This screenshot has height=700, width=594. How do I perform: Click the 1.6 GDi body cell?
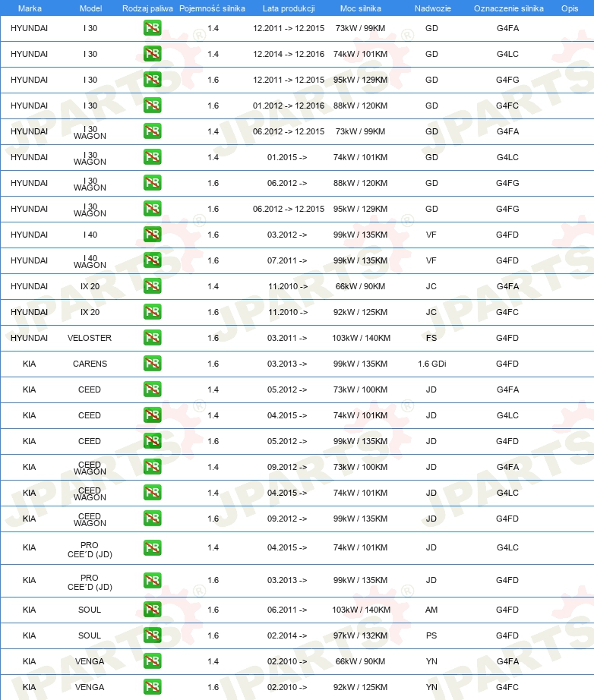coord(432,364)
